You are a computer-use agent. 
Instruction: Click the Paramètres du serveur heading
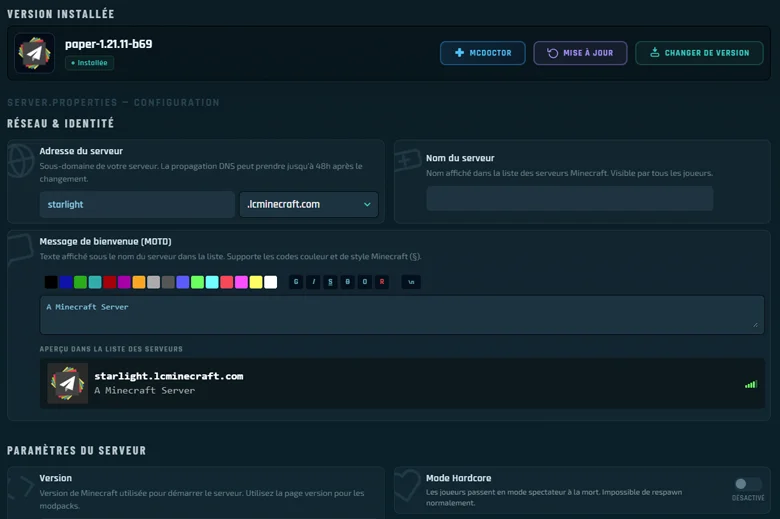pyautogui.click(x=76, y=450)
